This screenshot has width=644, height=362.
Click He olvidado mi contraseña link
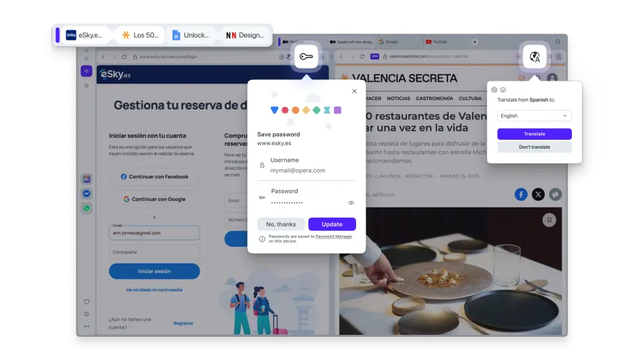tap(155, 290)
